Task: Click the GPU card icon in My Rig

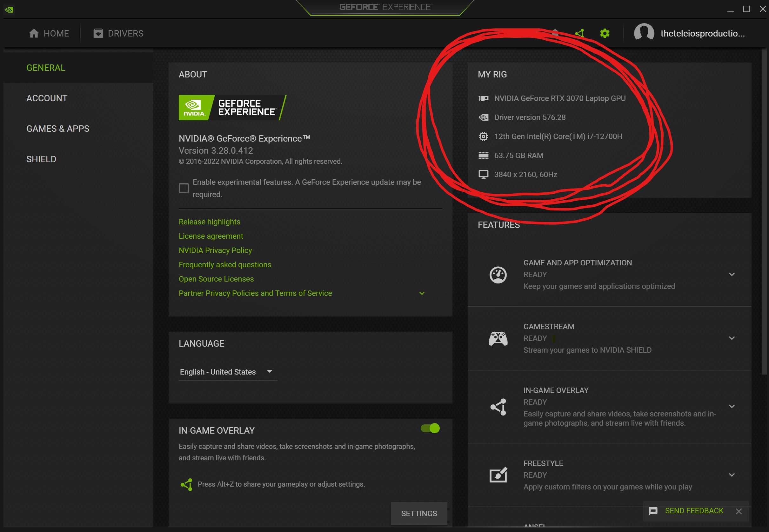Action: pos(483,98)
